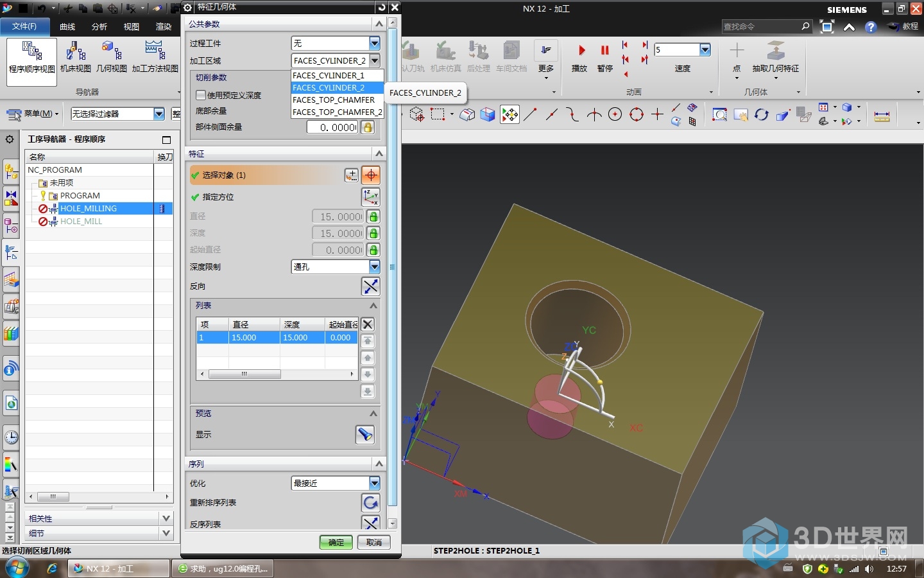Viewport: 924px width, 578px height.
Task: Expand the 细节 panel
Action: pos(166,533)
